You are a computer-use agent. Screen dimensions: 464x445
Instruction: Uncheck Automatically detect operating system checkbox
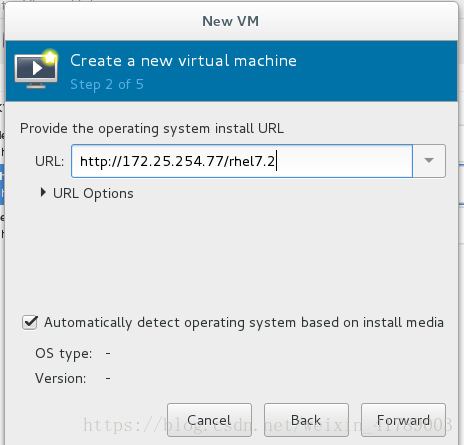30,322
